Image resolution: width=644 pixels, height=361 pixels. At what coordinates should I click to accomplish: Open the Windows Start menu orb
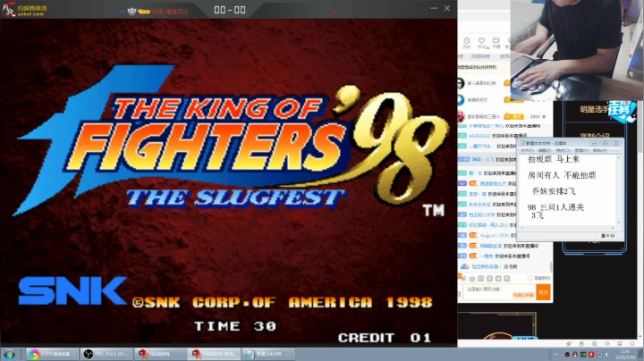pyautogui.click(x=9, y=354)
